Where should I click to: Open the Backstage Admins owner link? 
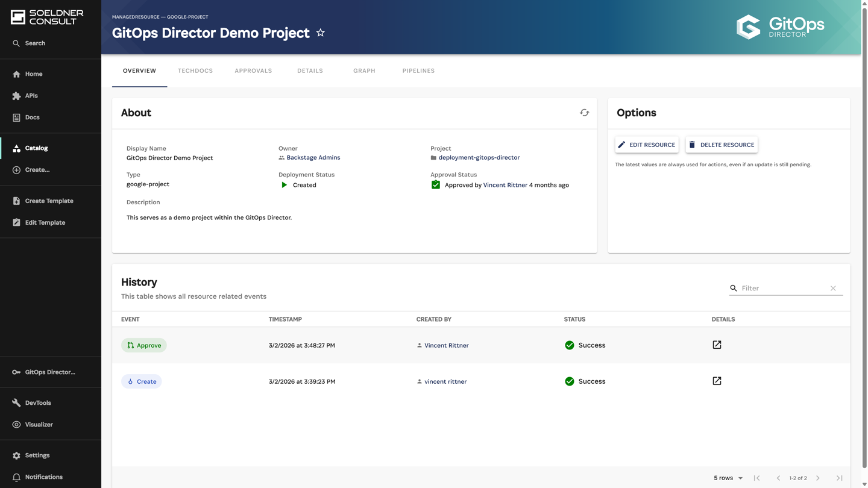[313, 158]
